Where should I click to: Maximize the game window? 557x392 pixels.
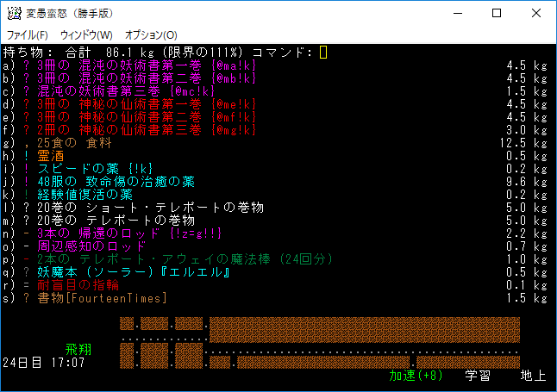497,13
